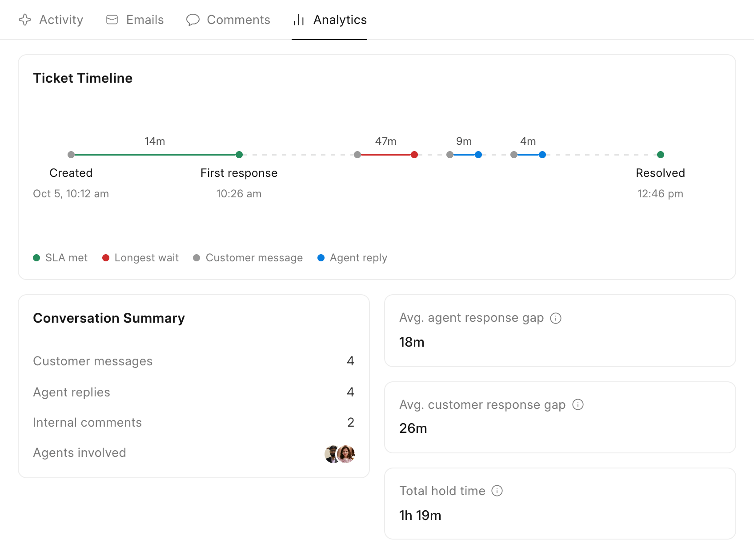
Task: Click the Customer message legend label
Action: [x=254, y=258]
